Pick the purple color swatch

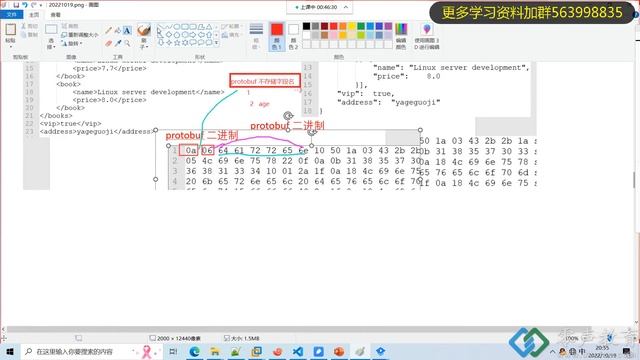(388, 27)
